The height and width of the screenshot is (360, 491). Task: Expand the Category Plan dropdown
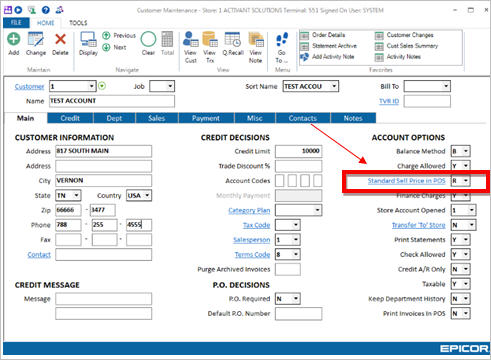pos(317,210)
